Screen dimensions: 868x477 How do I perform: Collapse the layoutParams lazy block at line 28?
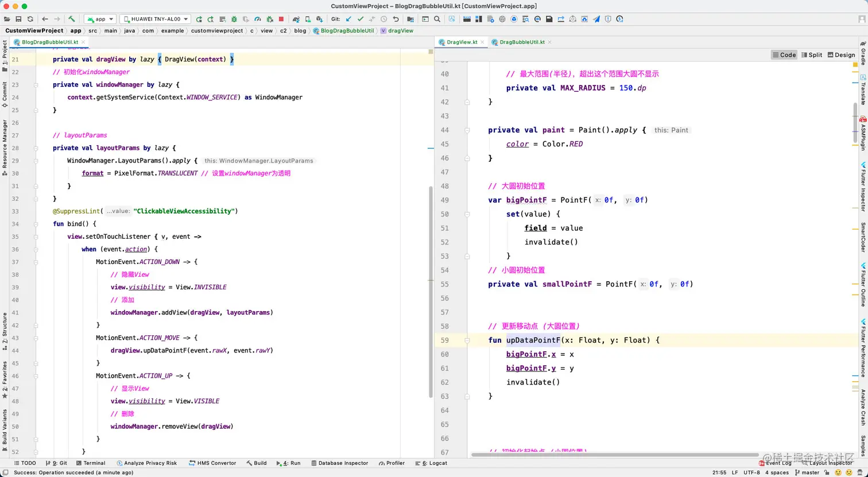[36, 148]
